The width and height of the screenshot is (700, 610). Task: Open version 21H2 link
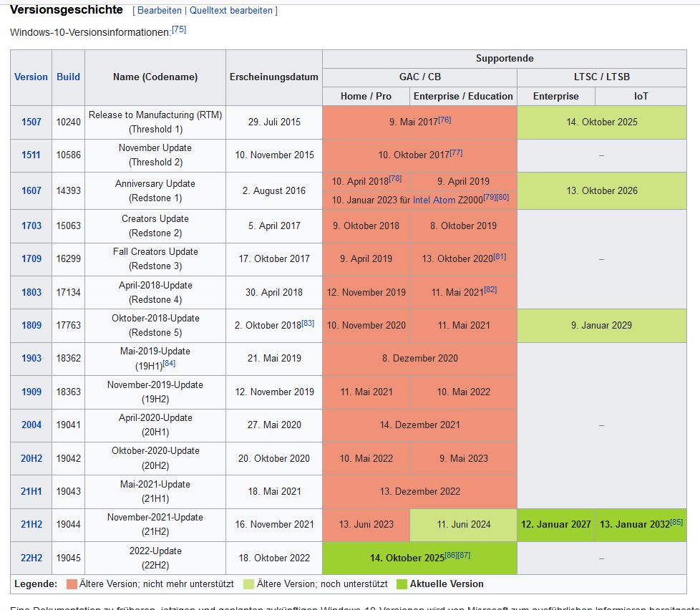point(31,524)
